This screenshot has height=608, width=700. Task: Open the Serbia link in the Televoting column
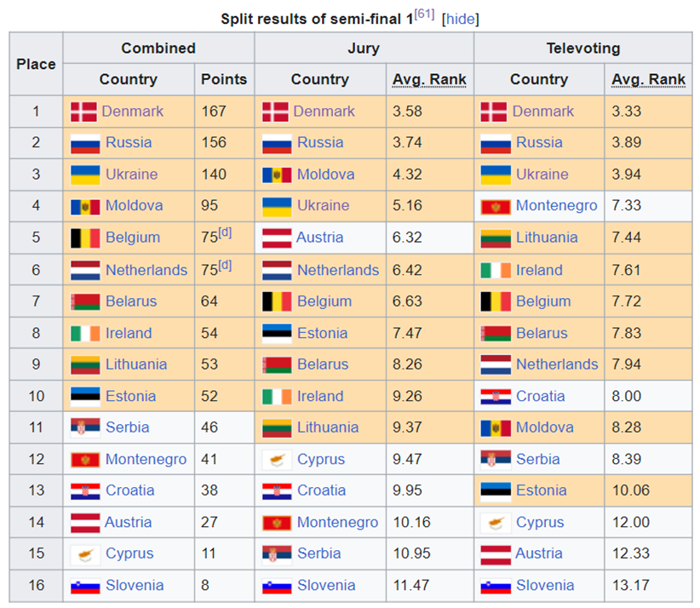[x=537, y=459]
